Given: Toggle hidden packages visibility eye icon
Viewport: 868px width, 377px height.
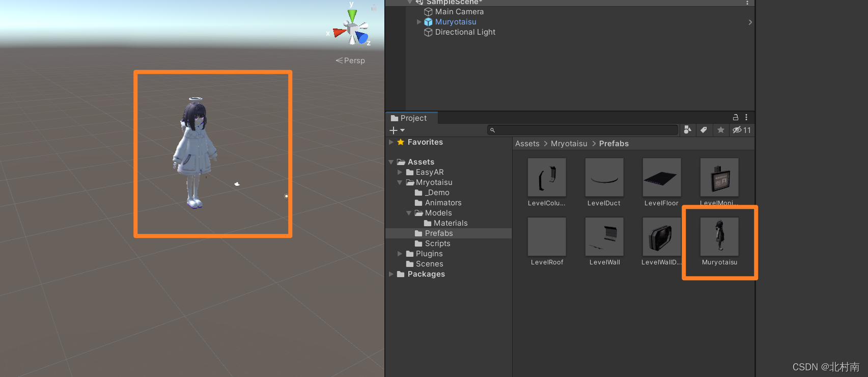Looking at the screenshot, I should 741,130.
